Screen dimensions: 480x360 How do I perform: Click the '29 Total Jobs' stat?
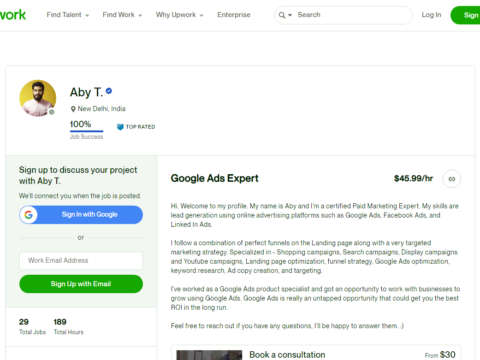pyautogui.click(x=32, y=326)
